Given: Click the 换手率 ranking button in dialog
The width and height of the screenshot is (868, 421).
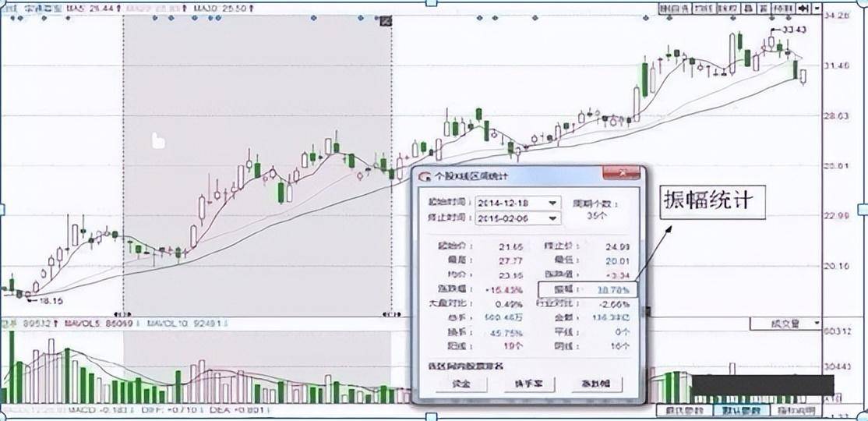Looking at the screenshot, I should tap(528, 384).
